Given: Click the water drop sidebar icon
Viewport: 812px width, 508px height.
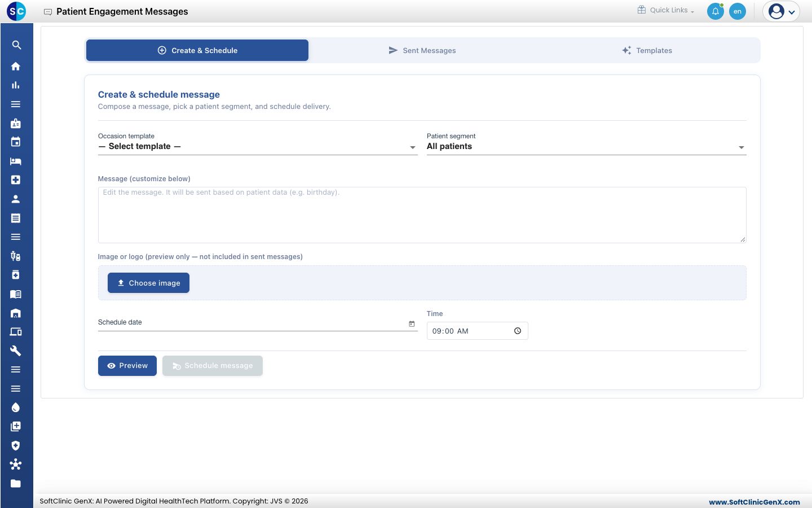Looking at the screenshot, I should (16, 408).
